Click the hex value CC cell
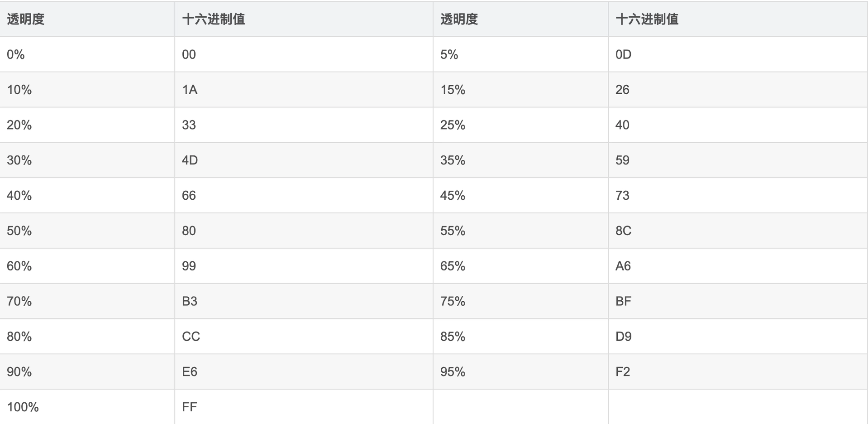Viewport: 868px width, 424px height. pyautogui.click(x=191, y=337)
